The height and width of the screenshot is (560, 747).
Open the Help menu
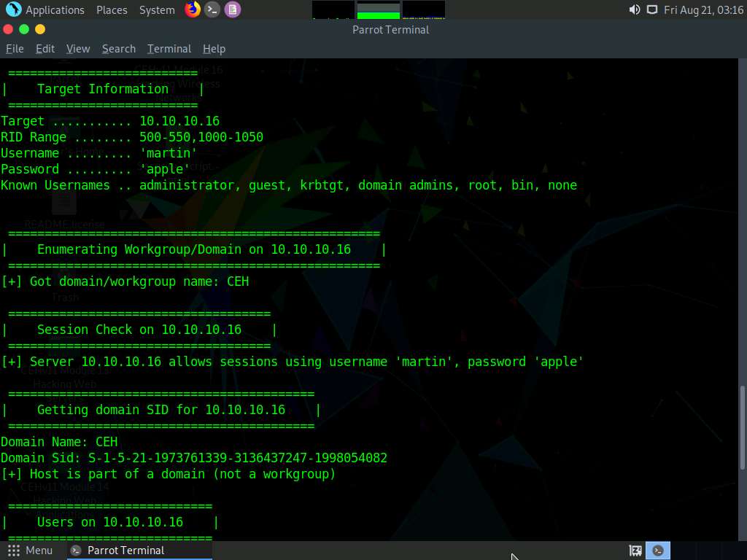[214, 49]
